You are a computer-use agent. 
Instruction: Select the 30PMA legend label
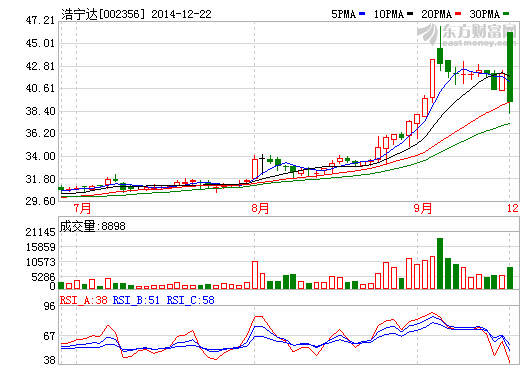pyautogui.click(x=485, y=14)
